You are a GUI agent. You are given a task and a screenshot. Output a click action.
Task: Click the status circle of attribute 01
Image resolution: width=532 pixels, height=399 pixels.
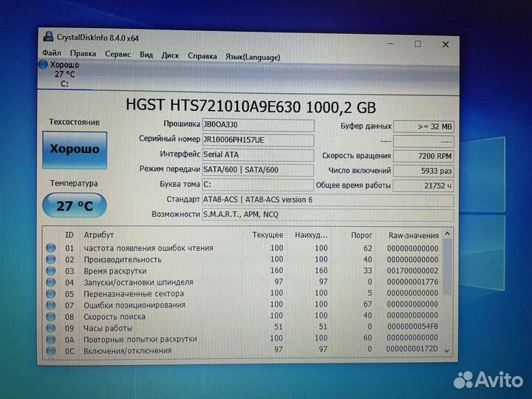[x=51, y=248]
